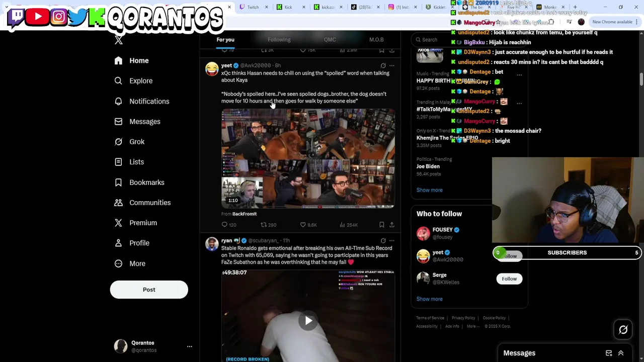644x362 pixels.
Task: Open Chrome profile avatar in toolbar
Action: point(581,22)
